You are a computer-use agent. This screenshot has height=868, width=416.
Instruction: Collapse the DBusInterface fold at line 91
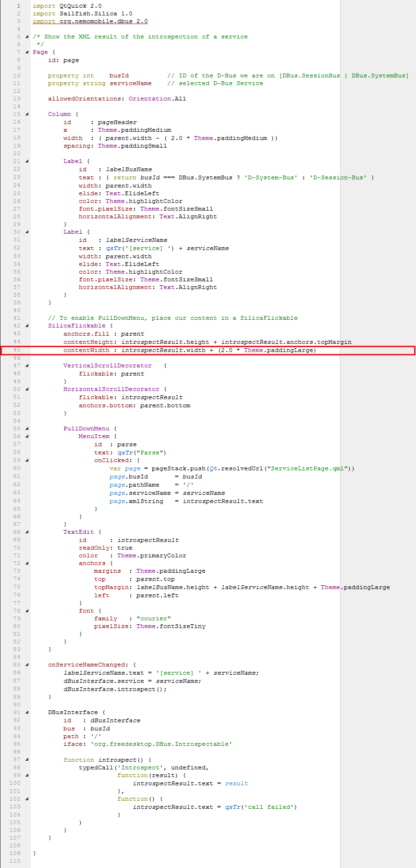(26, 712)
